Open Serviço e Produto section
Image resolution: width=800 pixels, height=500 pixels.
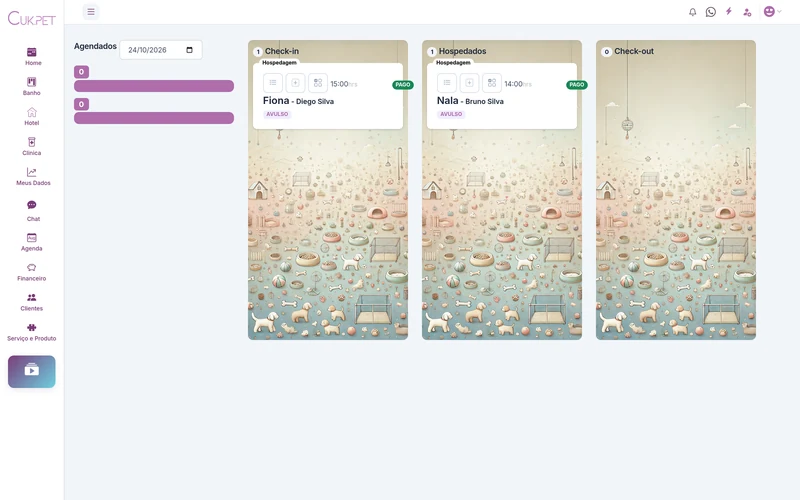[32, 332]
